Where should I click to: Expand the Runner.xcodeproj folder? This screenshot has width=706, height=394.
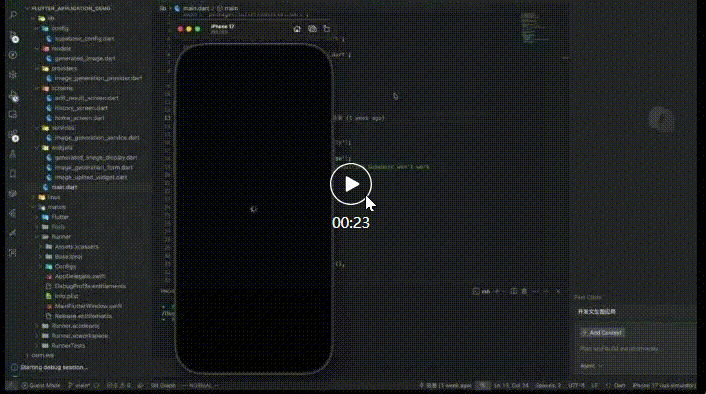coord(75,326)
